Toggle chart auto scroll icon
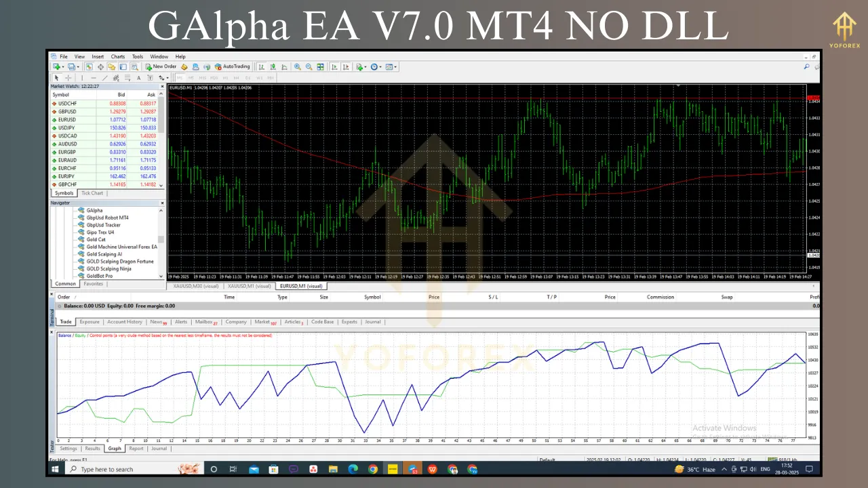This screenshot has height=488, width=868. [x=334, y=66]
